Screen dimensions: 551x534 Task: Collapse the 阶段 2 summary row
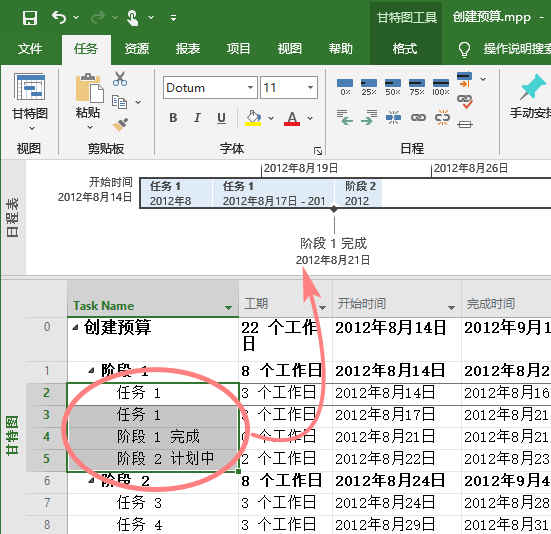pyautogui.click(x=91, y=480)
